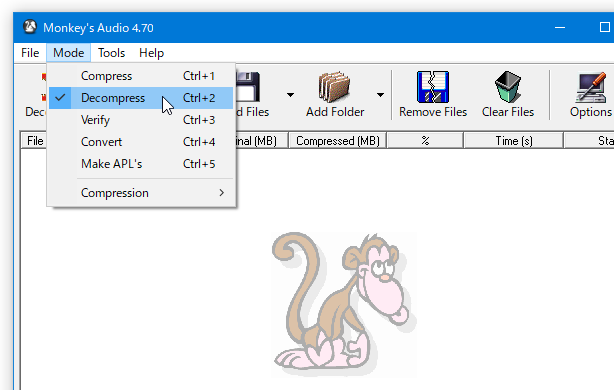Click the monkey logo in the file list
The height and width of the screenshot is (390, 614).
coord(344,303)
